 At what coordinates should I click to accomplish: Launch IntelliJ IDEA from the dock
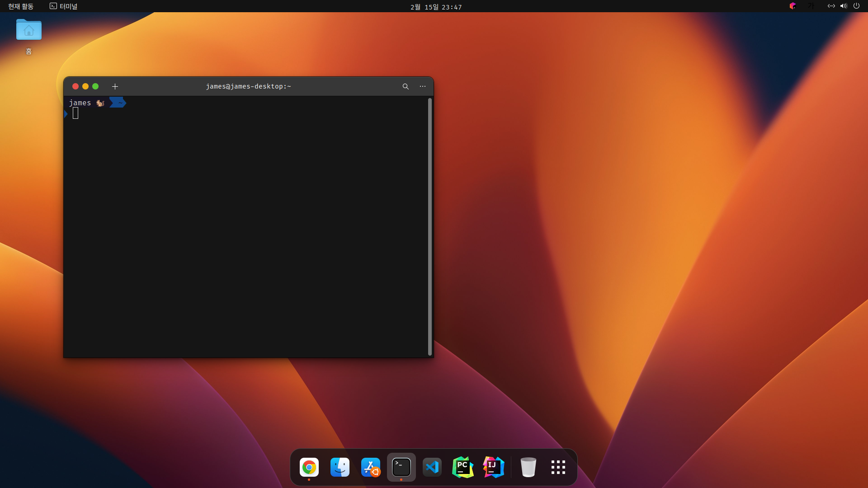(x=494, y=467)
